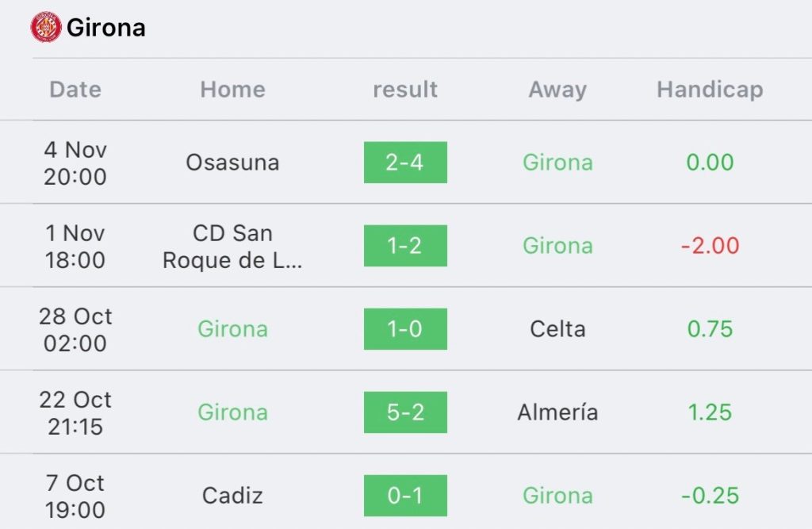Open the Almería away team link
This screenshot has width=812, height=529.
tap(557, 412)
